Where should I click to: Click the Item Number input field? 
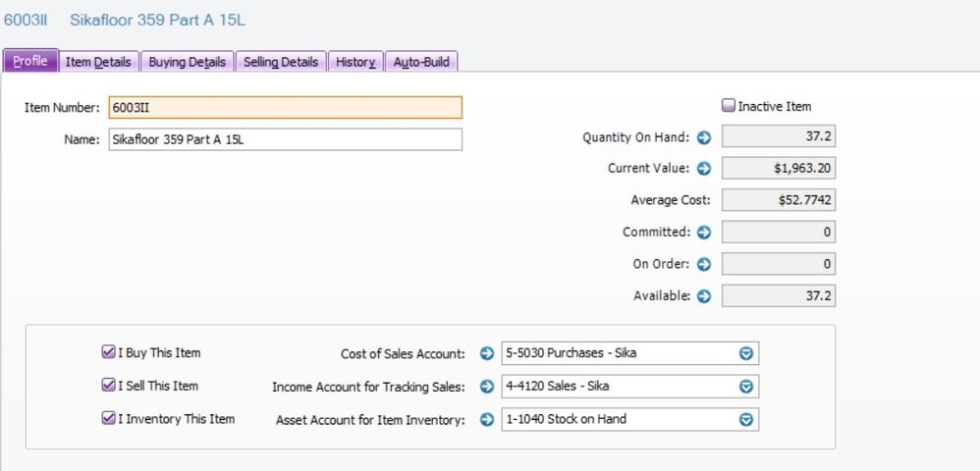[285, 108]
